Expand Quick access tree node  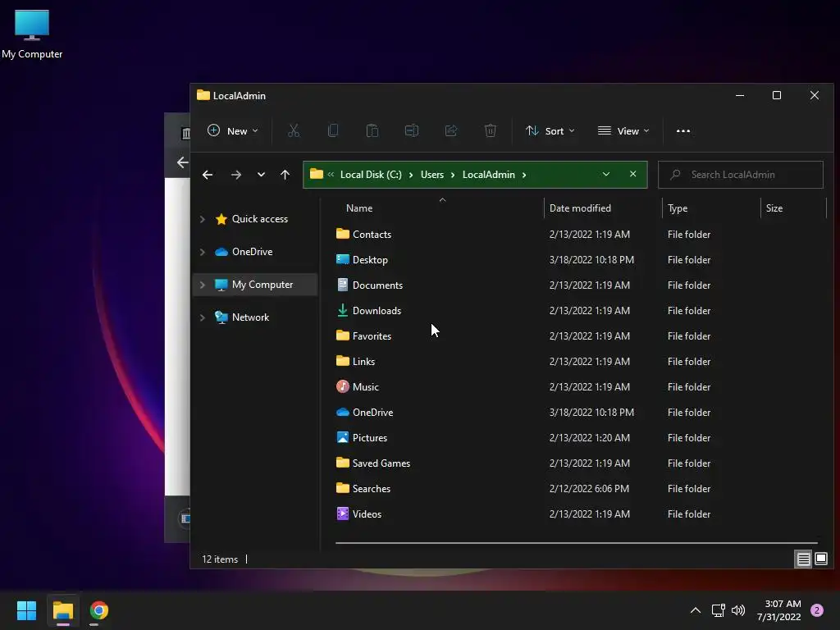[x=203, y=219]
